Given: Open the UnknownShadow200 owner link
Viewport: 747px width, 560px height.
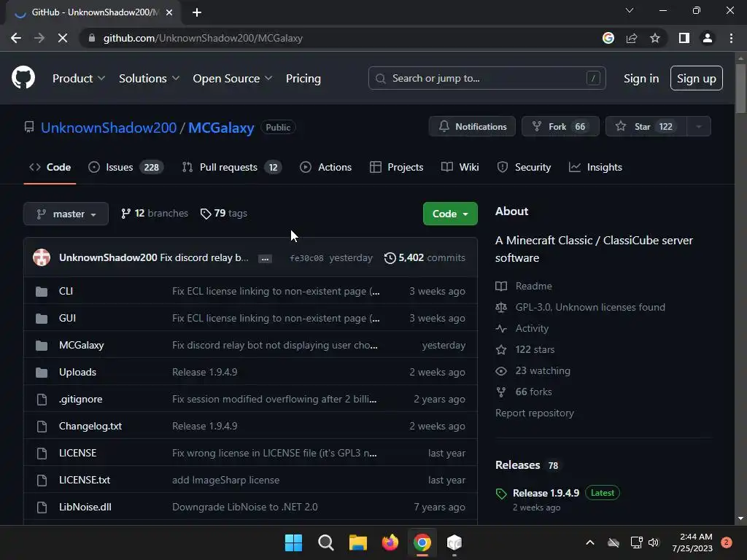Looking at the screenshot, I should point(109,128).
